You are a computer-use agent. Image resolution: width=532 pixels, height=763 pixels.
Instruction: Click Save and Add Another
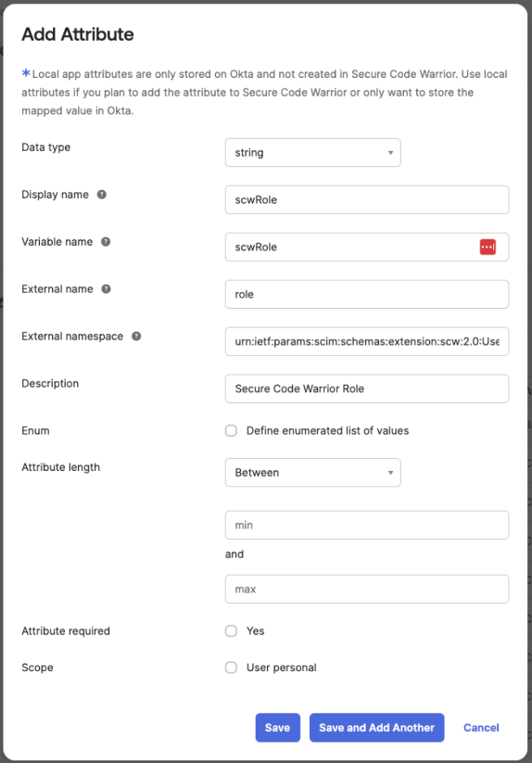tap(377, 728)
